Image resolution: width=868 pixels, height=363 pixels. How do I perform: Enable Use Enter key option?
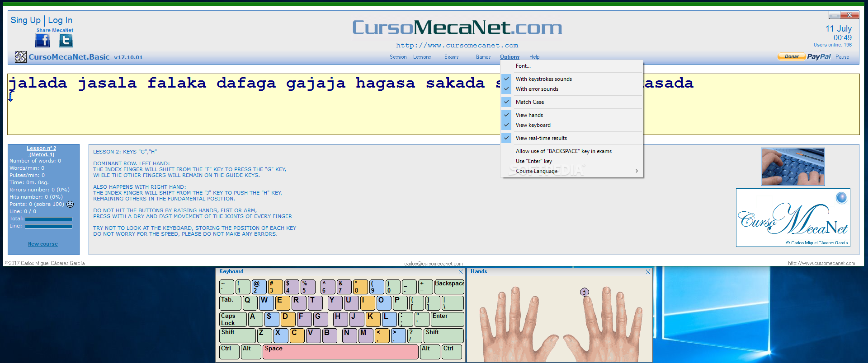pyautogui.click(x=571, y=161)
